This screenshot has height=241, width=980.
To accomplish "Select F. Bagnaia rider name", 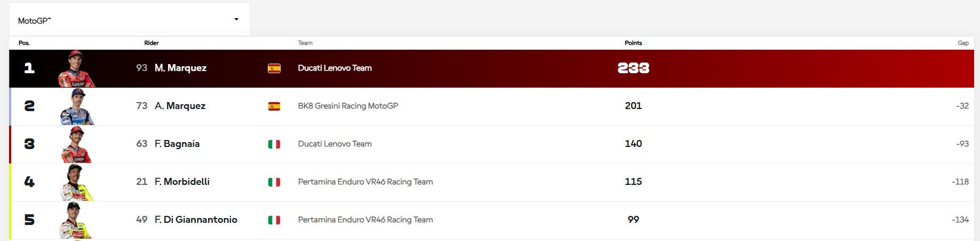I will [177, 144].
